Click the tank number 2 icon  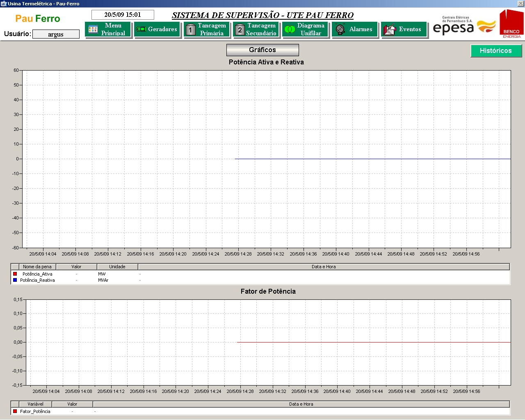click(240, 30)
